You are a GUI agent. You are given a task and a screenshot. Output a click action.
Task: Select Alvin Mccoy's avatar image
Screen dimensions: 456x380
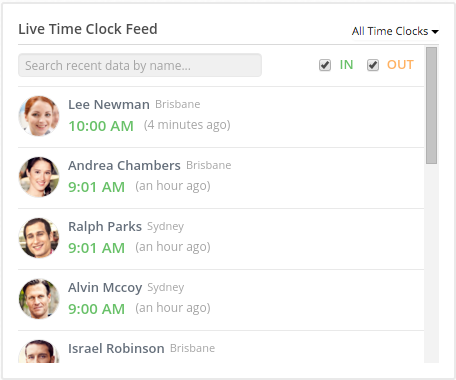(x=39, y=299)
